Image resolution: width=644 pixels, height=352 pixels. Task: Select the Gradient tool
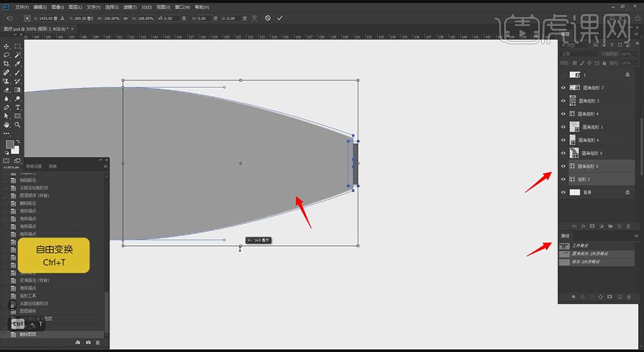coord(18,90)
